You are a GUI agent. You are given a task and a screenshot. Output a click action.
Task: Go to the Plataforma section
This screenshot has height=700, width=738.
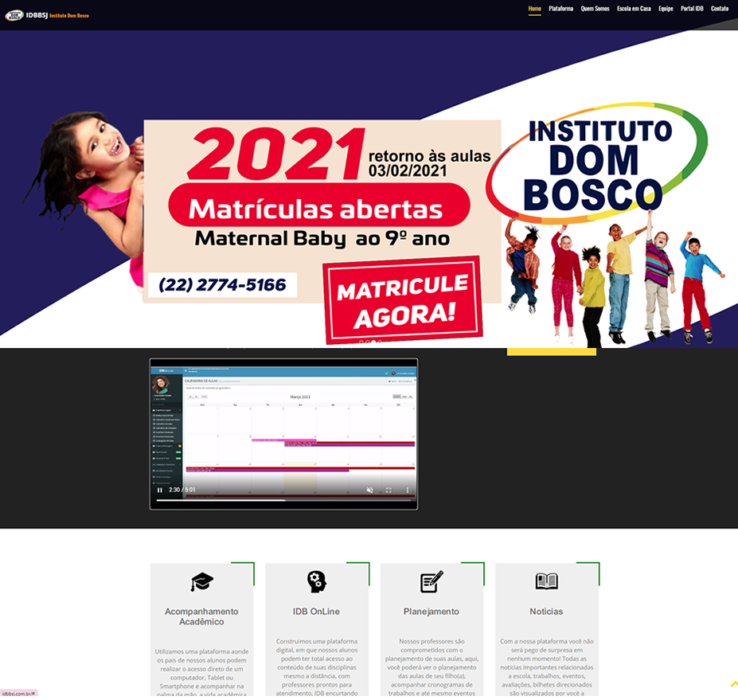pyautogui.click(x=561, y=9)
